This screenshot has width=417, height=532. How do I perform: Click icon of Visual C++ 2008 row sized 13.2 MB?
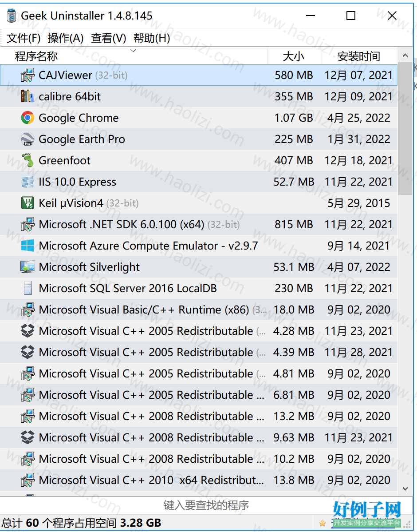[28, 416]
